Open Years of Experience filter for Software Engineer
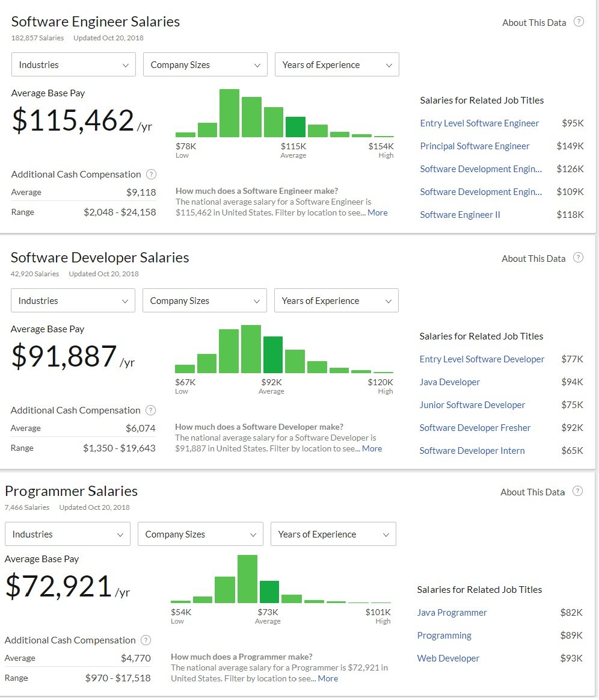This screenshot has width=599, height=700. [336, 64]
